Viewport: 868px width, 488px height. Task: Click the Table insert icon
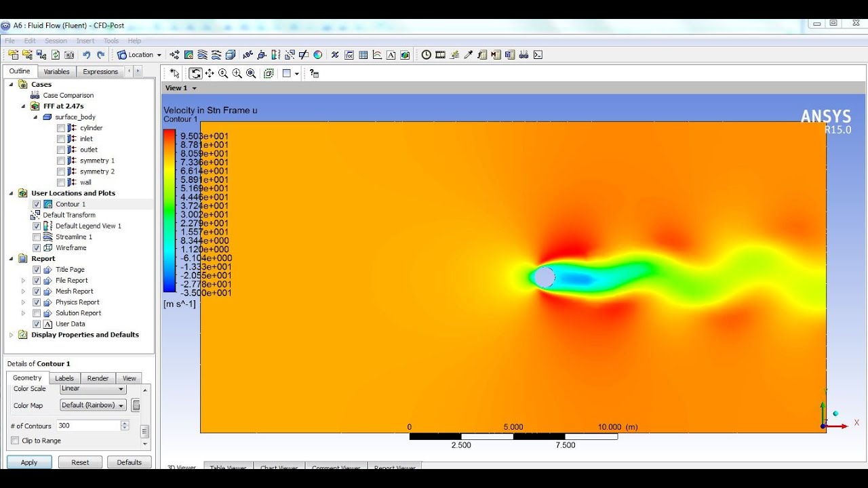(x=363, y=55)
